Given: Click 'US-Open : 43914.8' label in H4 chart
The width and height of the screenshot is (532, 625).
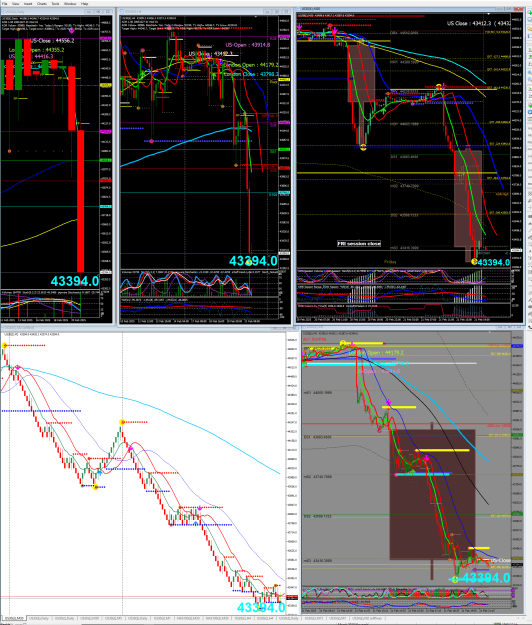Looking at the screenshot, I should tap(247, 45).
